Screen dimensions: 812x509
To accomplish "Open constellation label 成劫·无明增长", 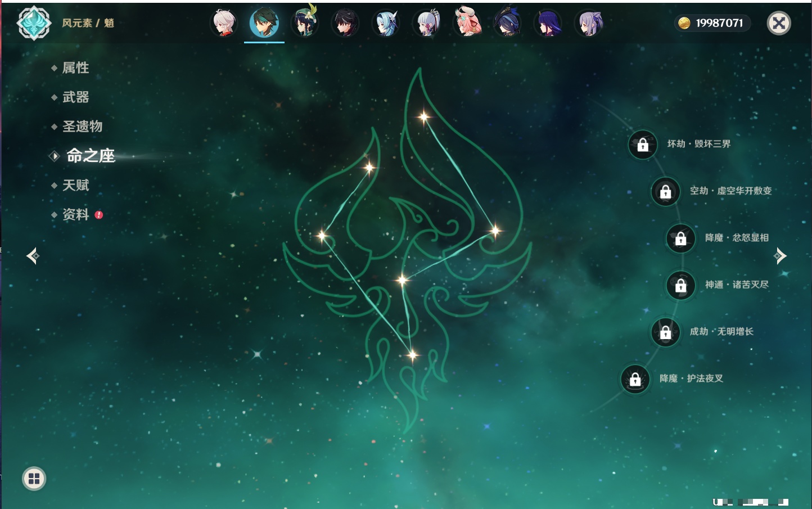I will point(721,331).
